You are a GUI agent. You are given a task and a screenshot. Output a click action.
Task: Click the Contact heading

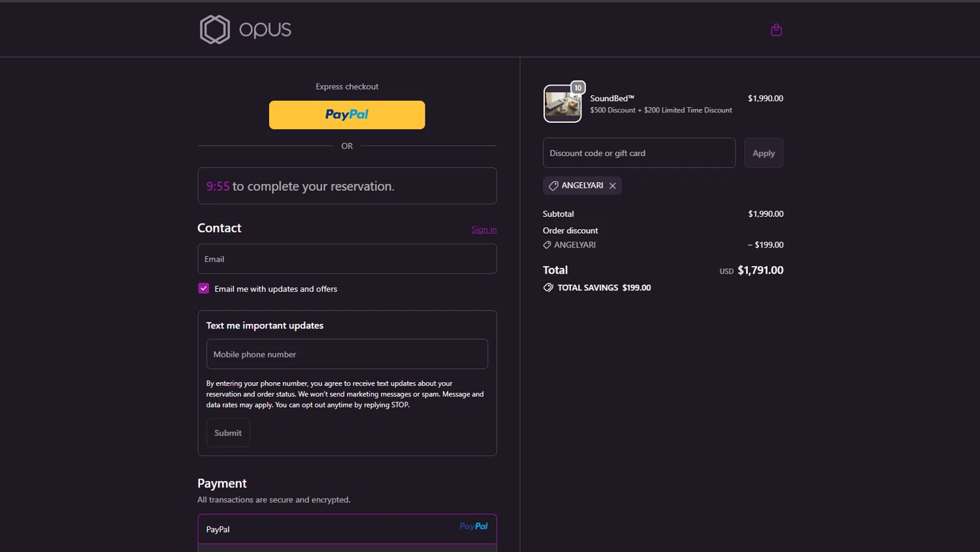[220, 228]
